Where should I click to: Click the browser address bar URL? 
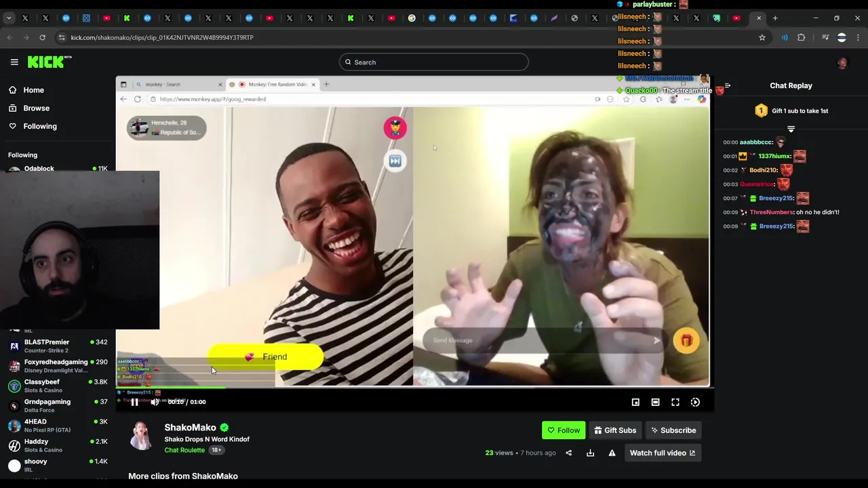[x=162, y=37]
